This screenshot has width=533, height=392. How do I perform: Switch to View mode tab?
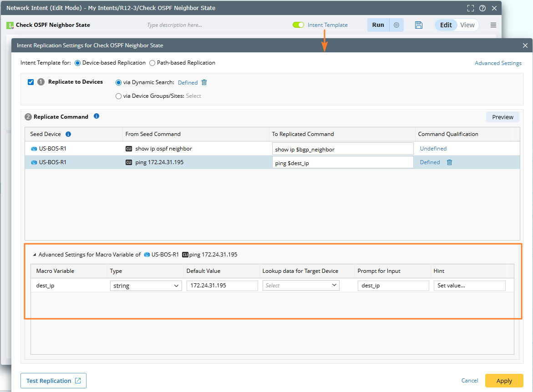467,25
